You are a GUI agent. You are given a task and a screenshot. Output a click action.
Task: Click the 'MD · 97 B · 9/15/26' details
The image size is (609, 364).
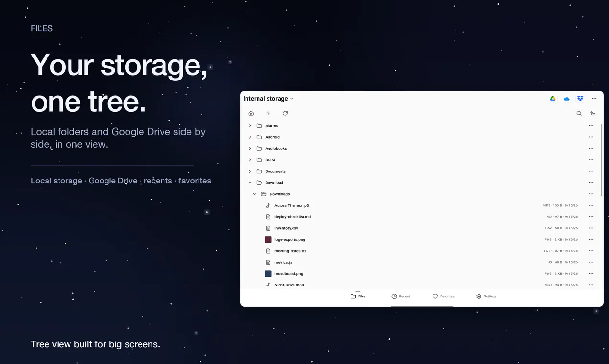pyautogui.click(x=562, y=217)
